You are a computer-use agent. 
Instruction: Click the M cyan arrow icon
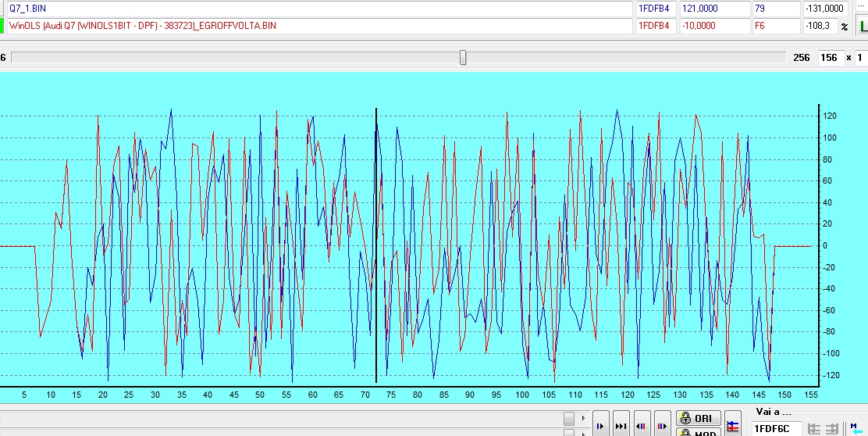click(x=856, y=428)
